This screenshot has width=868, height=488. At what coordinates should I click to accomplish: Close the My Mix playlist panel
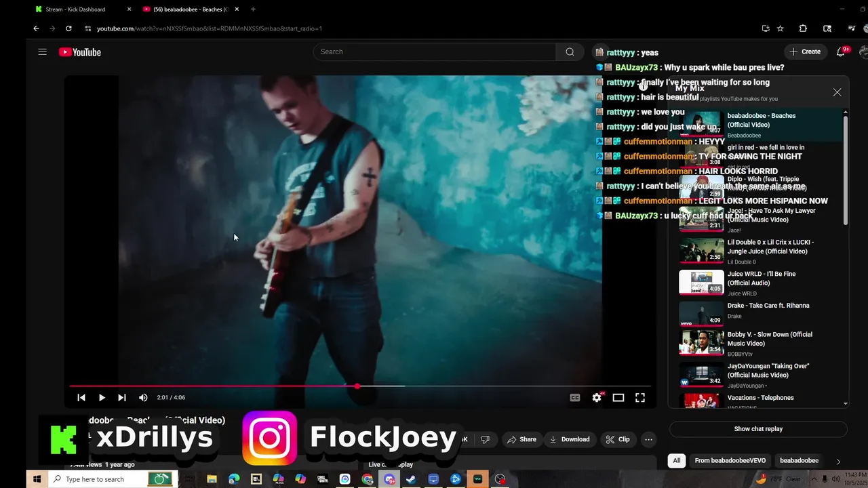[x=837, y=92]
